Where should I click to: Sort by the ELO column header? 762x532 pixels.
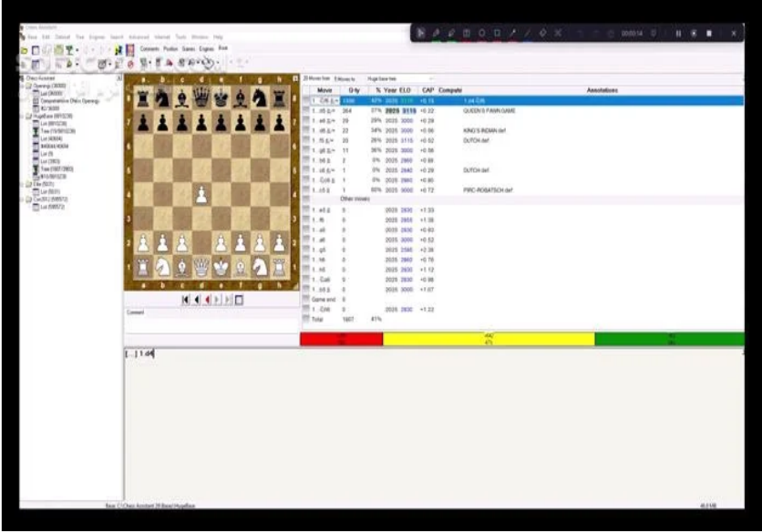pyautogui.click(x=406, y=90)
